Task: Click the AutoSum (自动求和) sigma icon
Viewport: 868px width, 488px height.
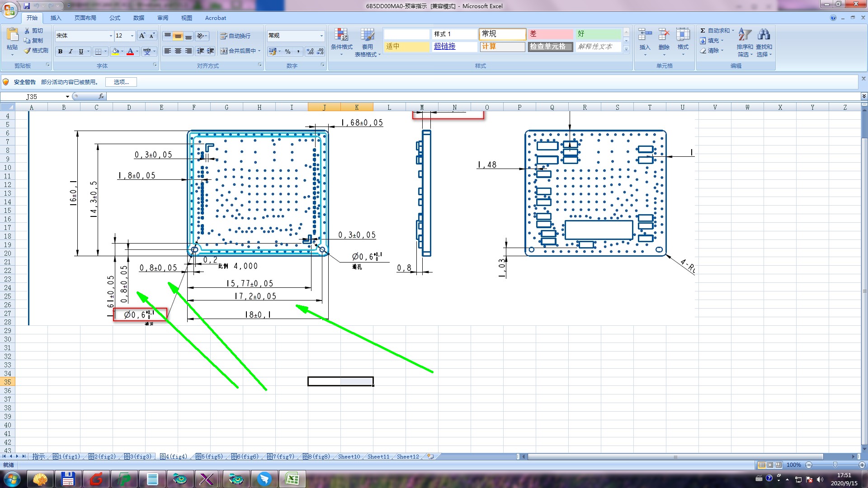Action: [703, 31]
